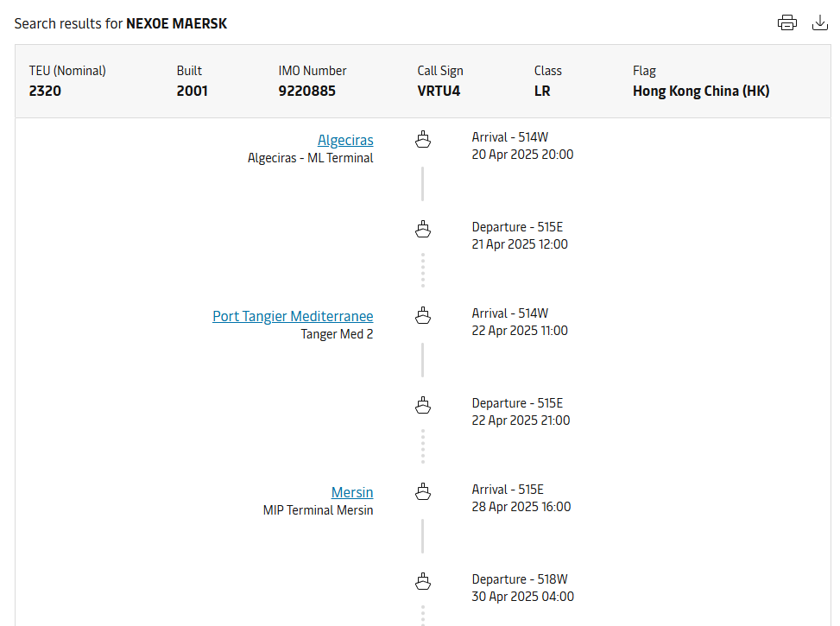Image resolution: width=840 pixels, height=626 pixels.
Task: Open the Algeciras port link
Action: click(x=345, y=140)
